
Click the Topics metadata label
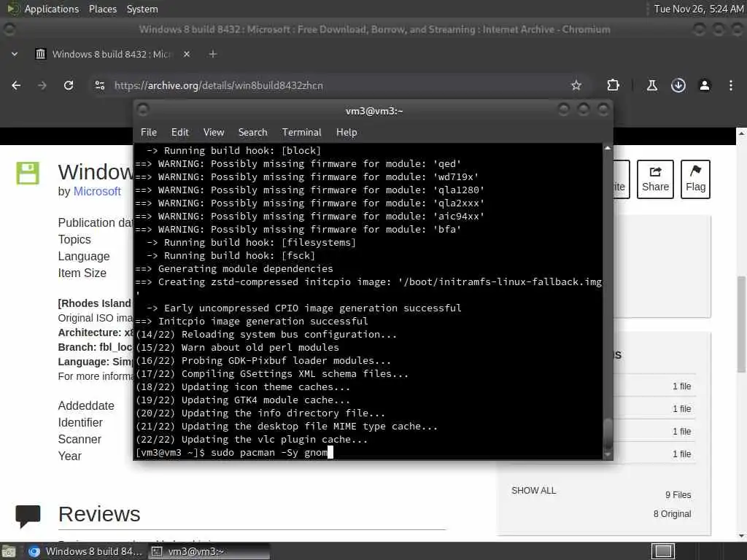74,239
